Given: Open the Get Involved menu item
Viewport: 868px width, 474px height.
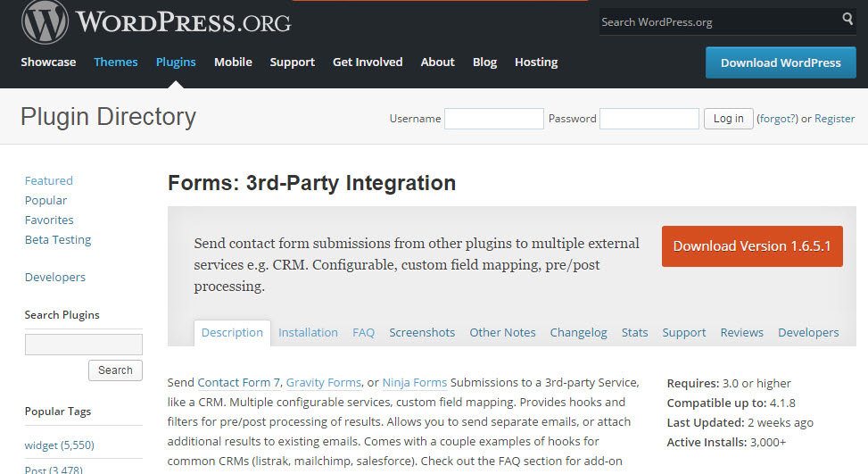Looking at the screenshot, I should (x=368, y=62).
